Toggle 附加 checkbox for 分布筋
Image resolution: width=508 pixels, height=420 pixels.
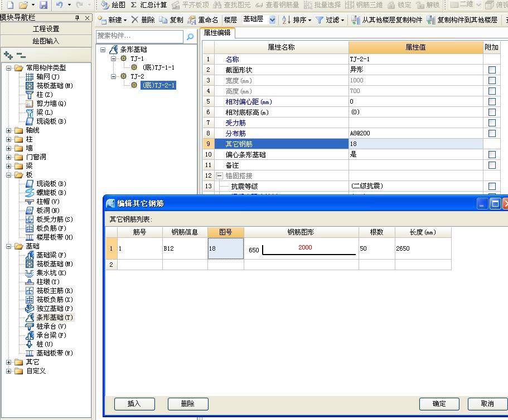492,133
